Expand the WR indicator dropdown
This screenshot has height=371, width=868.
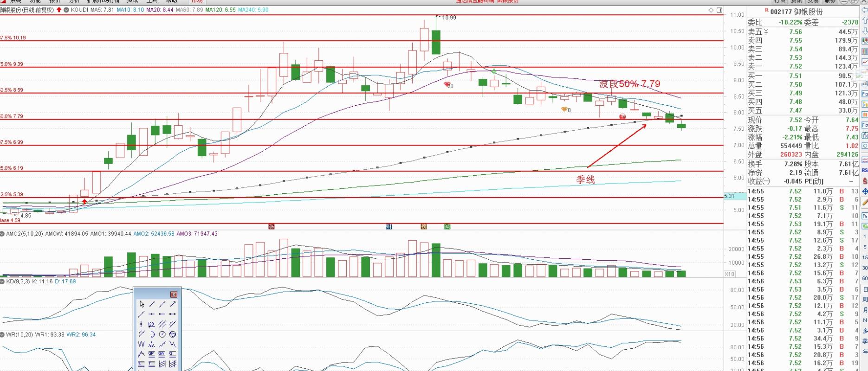[x=2, y=334]
